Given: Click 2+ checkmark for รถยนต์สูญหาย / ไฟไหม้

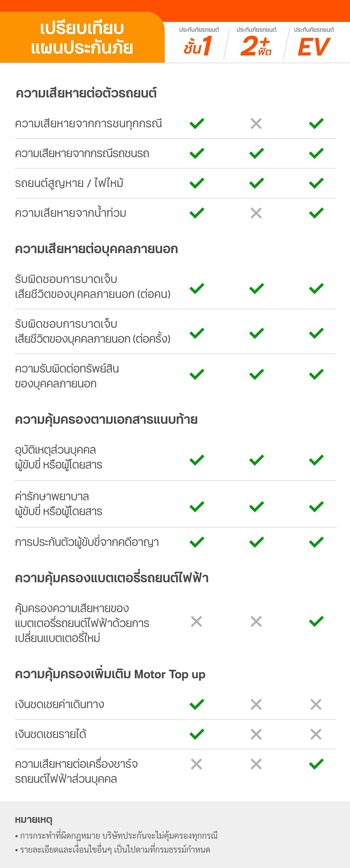Looking at the screenshot, I should (257, 183).
